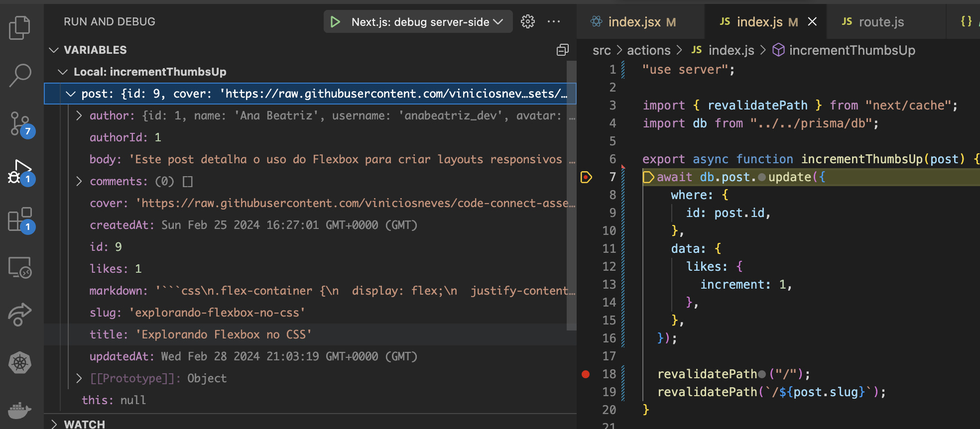The image size is (980, 429).
Task: Open the Remote Explorer view icon
Action: [x=20, y=267]
